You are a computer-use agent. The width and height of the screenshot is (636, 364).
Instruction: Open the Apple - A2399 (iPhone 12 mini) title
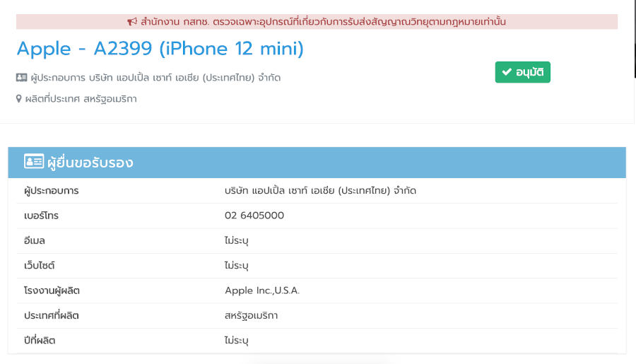coord(160,49)
